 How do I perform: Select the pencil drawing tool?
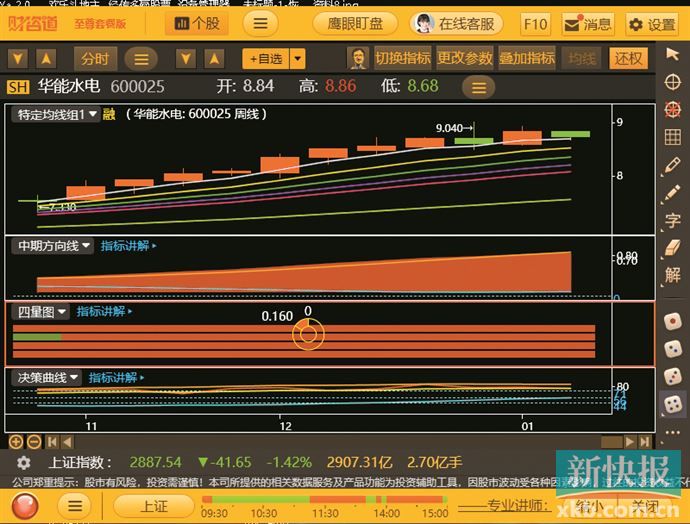(x=672, y=165)
